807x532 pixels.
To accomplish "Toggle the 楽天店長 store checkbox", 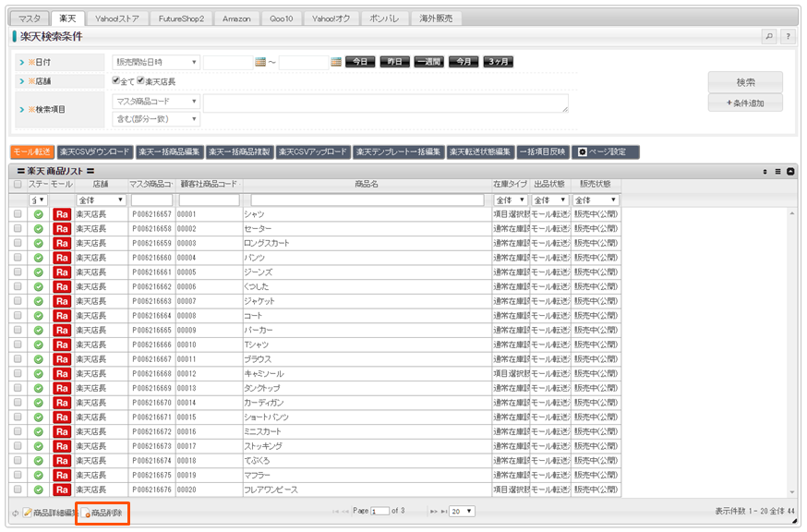I will tap(140, 80).
